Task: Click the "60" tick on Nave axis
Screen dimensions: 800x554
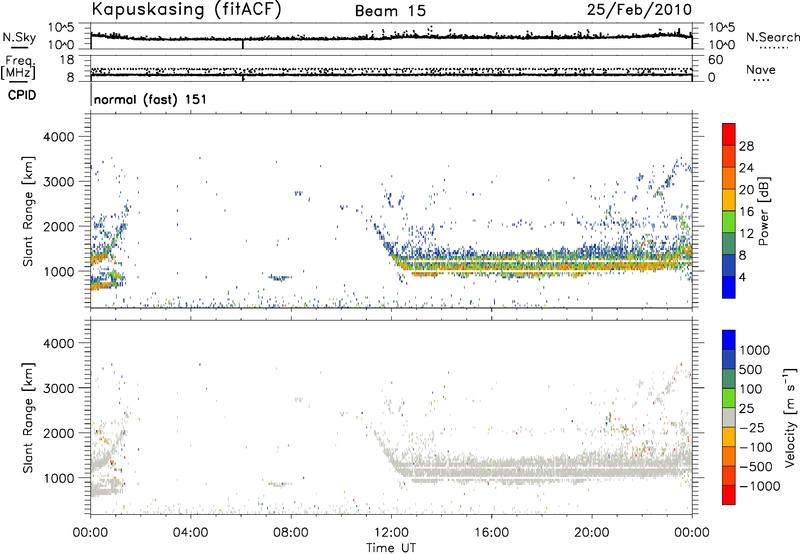Action: coord(716,60)
